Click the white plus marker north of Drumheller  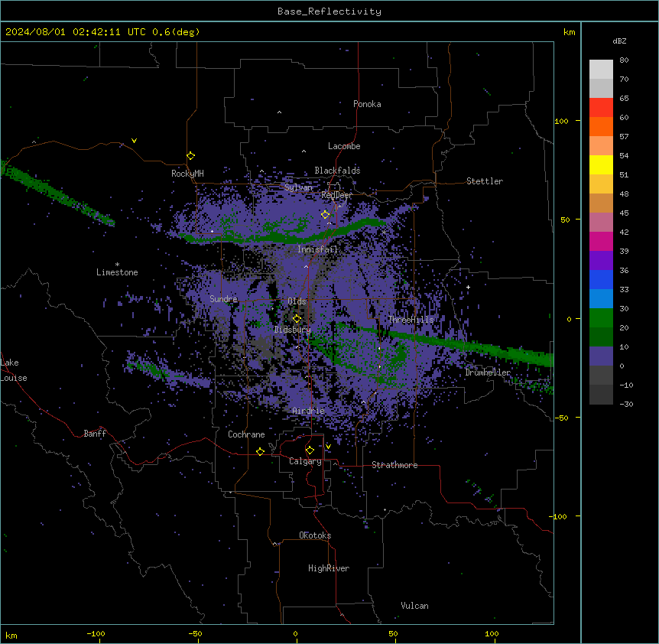click(468, 287)
